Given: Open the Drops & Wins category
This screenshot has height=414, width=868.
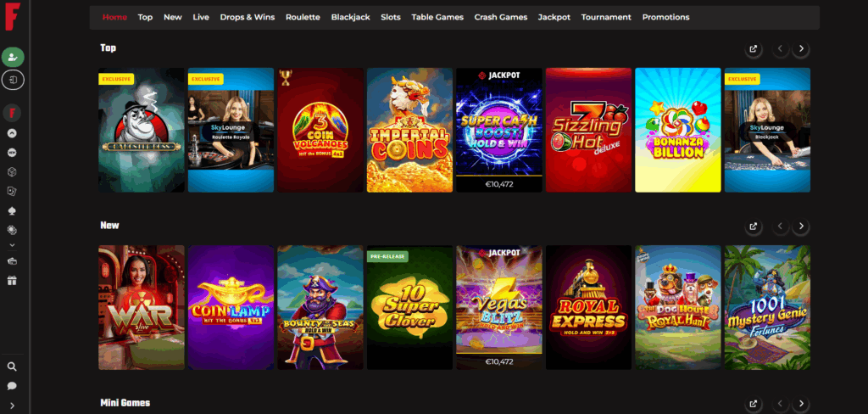Looking at the screenshot, I should pyautogui.click(x=248, y=17).
